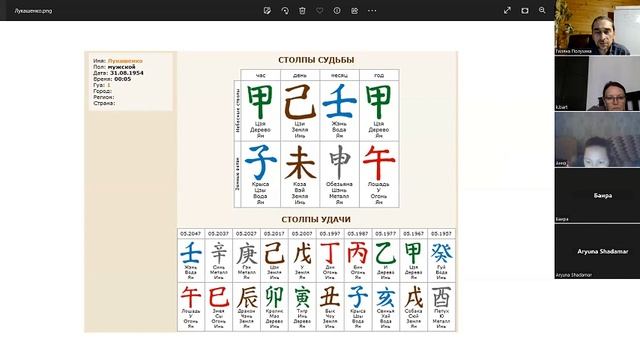Viewport: 640px width, 360px height.
Task: Click the orange name after Имя:
Action: pos(125,61)
